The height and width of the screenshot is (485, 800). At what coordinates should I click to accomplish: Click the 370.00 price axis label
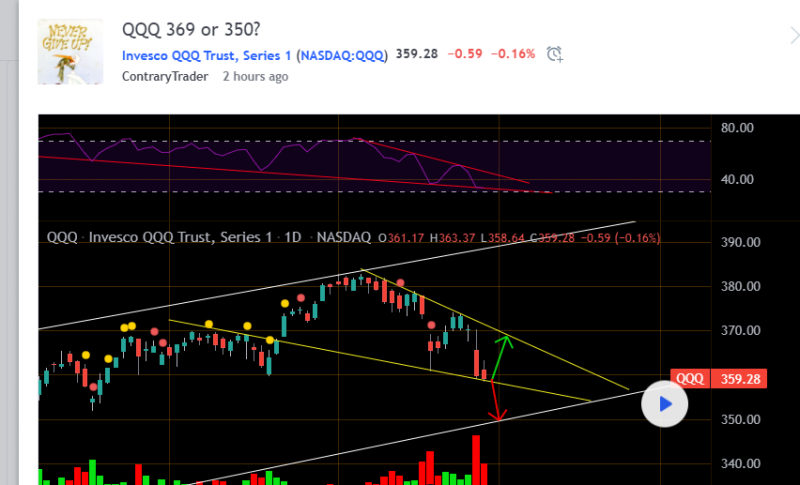coord(740,331)
